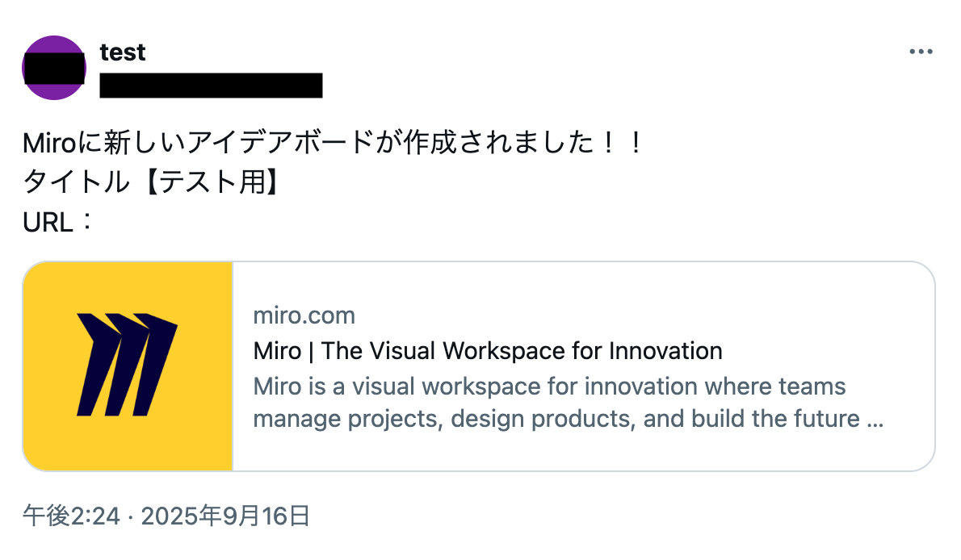This screenshot has width=961, height=560.
Task: Click the タイトル【テスト用】 line
Action: coord(152,183)
